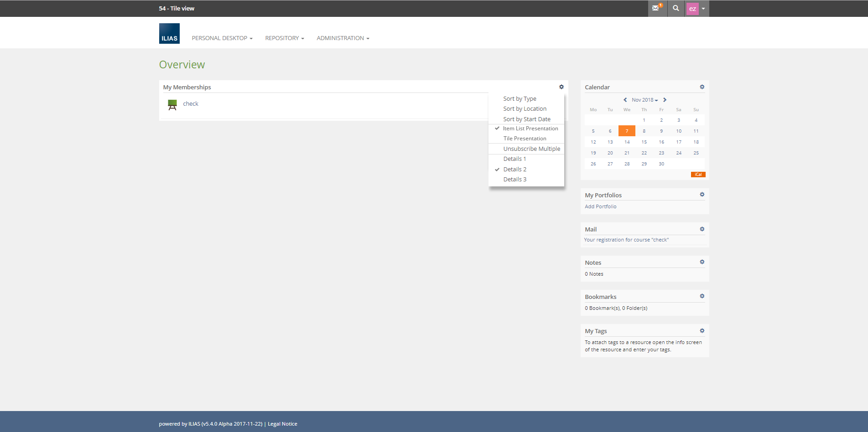Click the Add Portfolio link
The image size is (868, 432).
[x=600, y=206]
